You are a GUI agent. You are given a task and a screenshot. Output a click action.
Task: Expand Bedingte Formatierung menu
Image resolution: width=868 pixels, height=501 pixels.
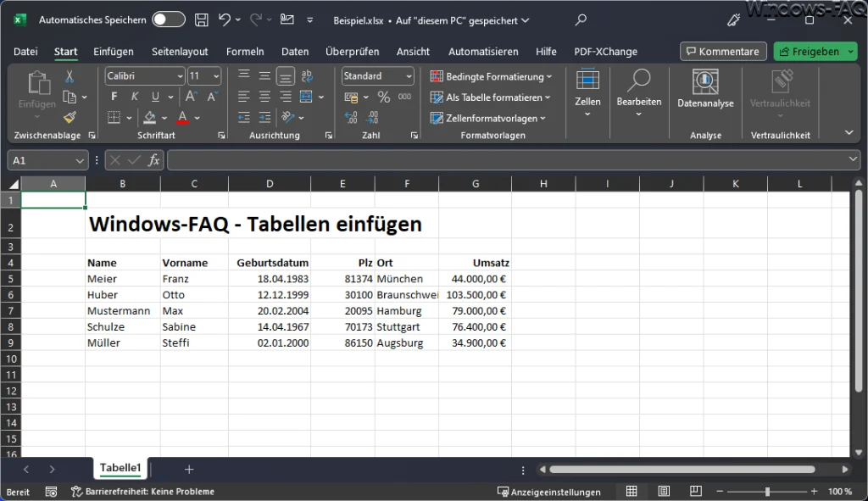492,76
